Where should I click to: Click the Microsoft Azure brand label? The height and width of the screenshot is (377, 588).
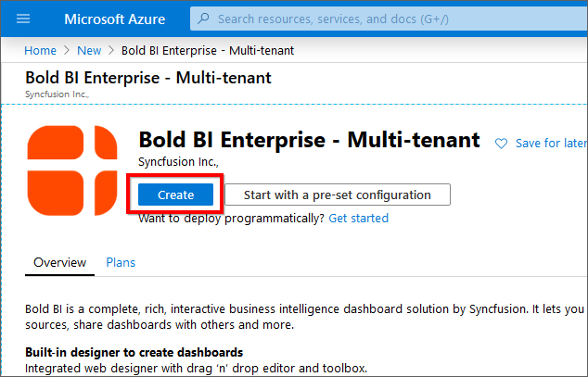tap(114, 19)
